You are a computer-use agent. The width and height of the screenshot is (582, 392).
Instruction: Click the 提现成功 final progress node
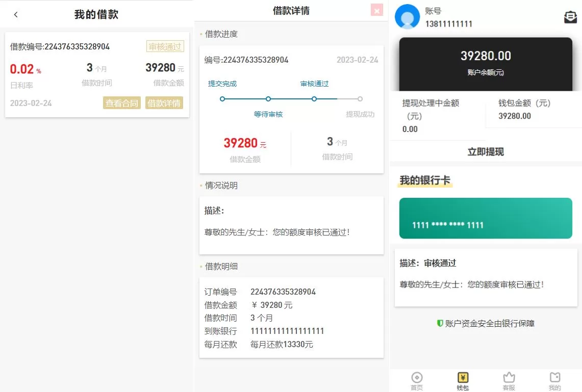point(360,99)
